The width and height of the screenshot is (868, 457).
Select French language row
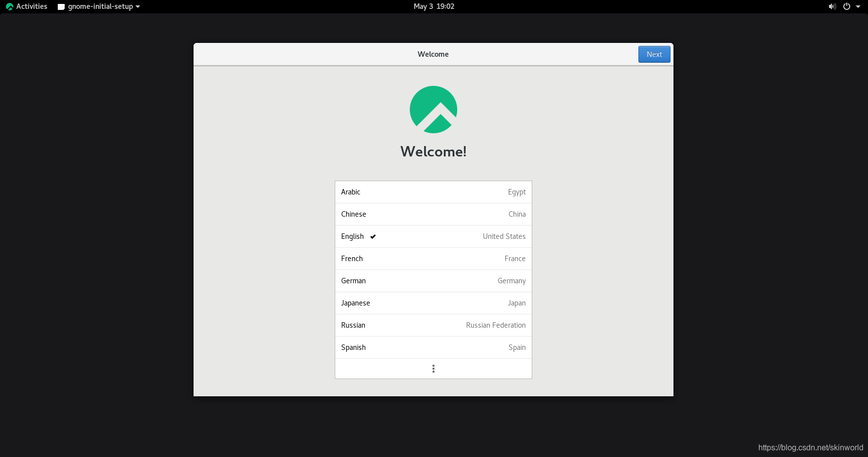tap(434, 259)
